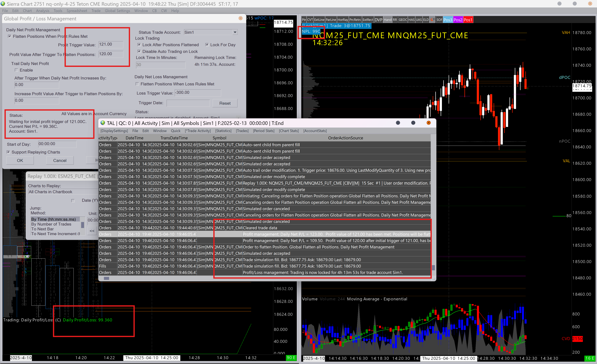Select the ExtRect drawing tool
This screenshot has height=364, width=597.
pyautogui.click(x=367, y=20)
